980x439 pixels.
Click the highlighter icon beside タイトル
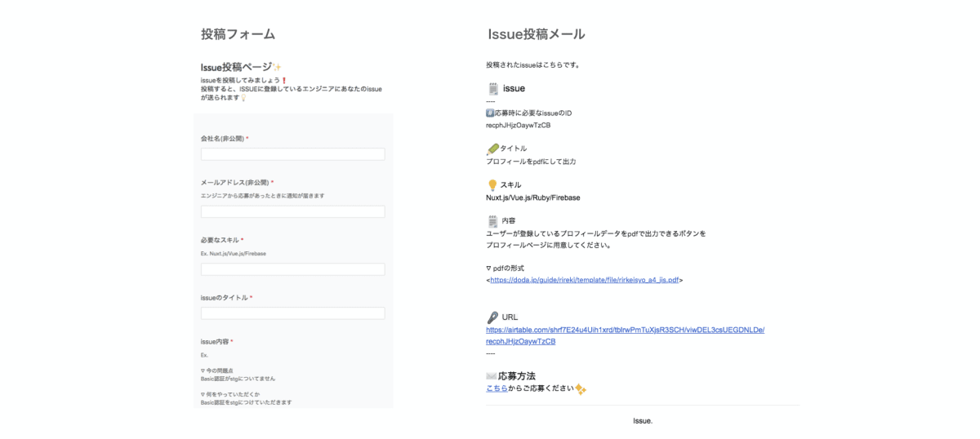point(492,149)
